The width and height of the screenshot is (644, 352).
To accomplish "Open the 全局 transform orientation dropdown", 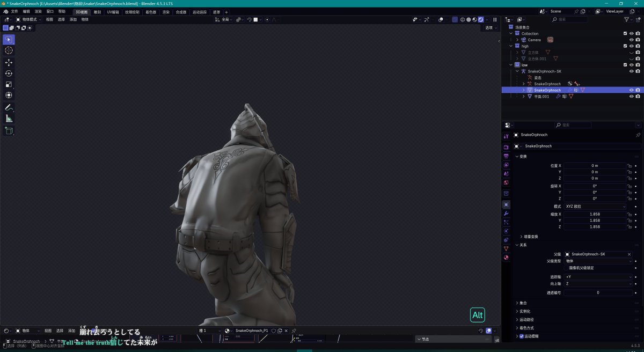I will pyautogui.click(x=224, y=19).
